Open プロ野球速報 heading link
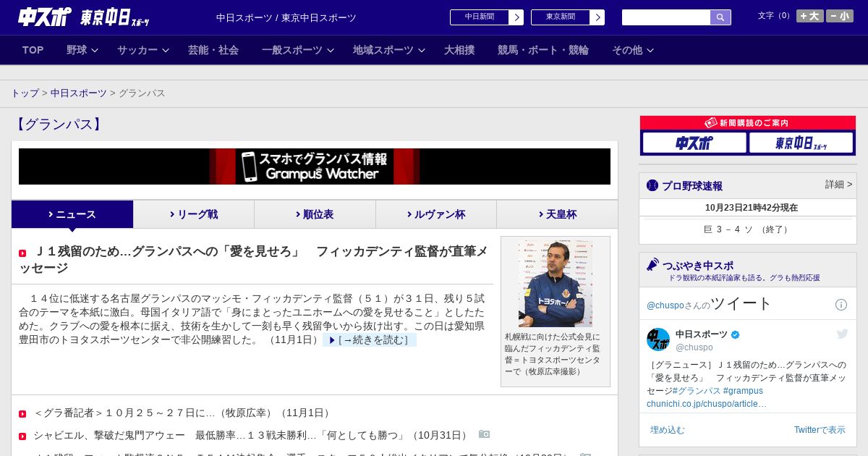Screen dimensions: 868x456 pyautogui.click(x=692, y=186)
